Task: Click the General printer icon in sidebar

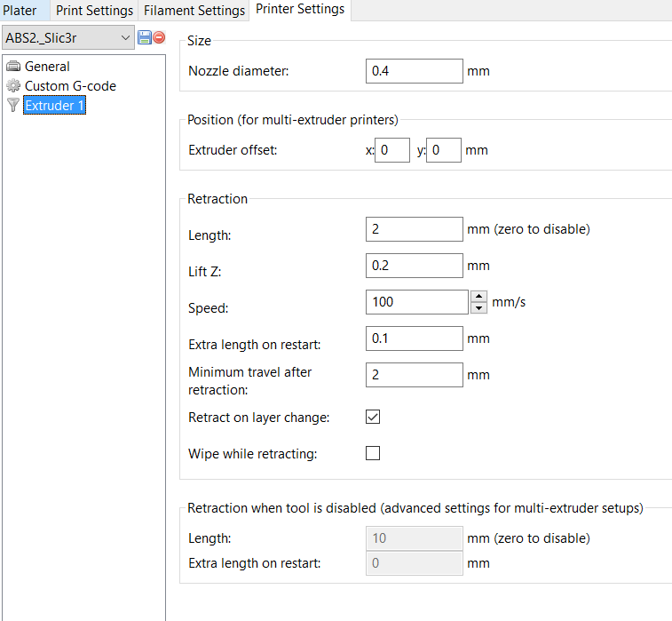Action: (13, 67)
